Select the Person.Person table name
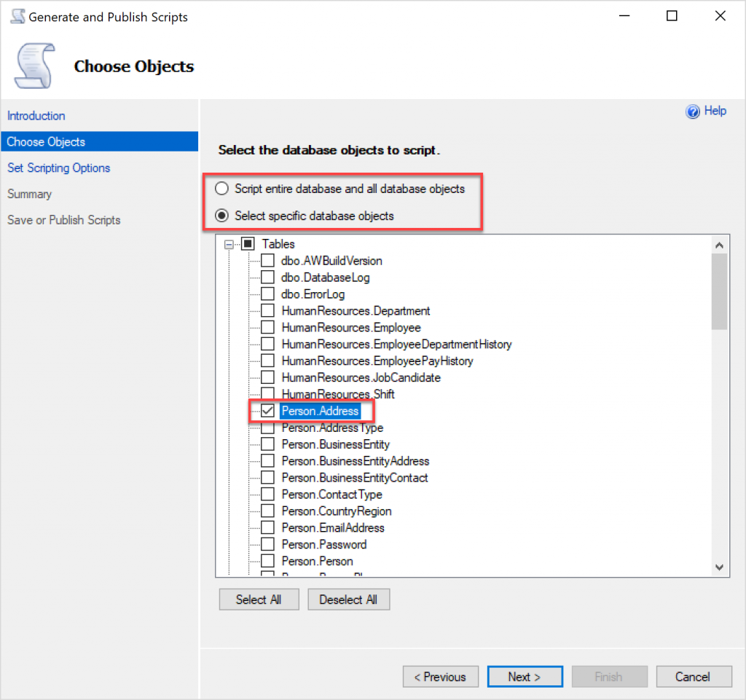 pos(318,561)
